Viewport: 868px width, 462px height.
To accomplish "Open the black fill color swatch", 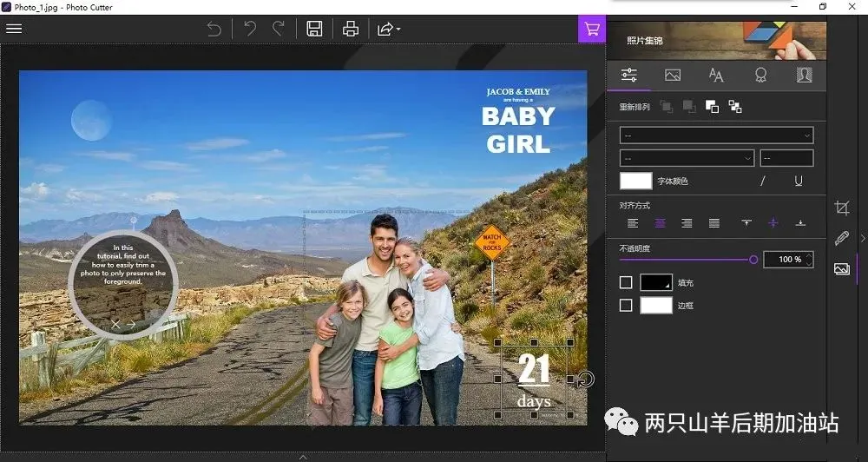I will click(656, 282).
